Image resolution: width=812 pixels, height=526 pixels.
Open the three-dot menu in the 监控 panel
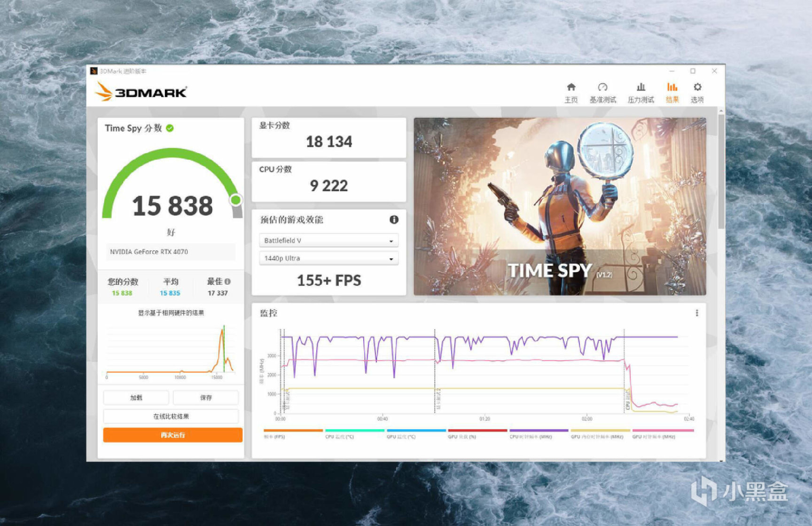[697, 313]
